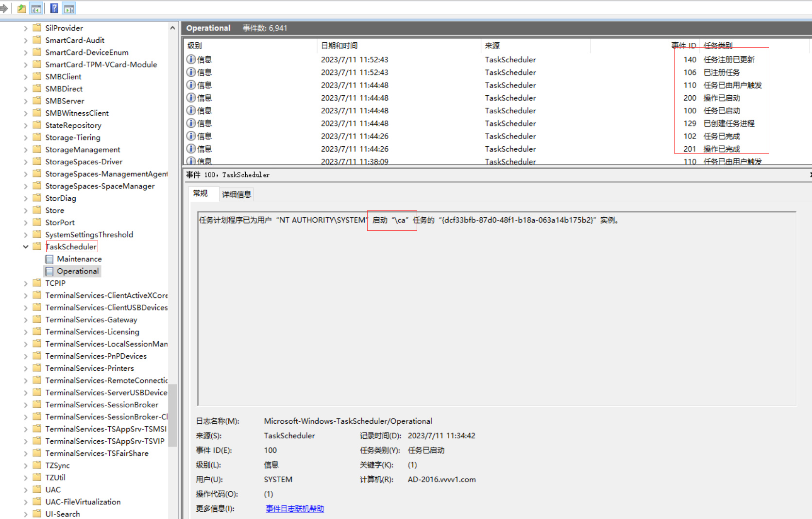Sort events by 来源 column header
Image resolution: width=812 pixels, height=519 pixels.
point(492,46)
